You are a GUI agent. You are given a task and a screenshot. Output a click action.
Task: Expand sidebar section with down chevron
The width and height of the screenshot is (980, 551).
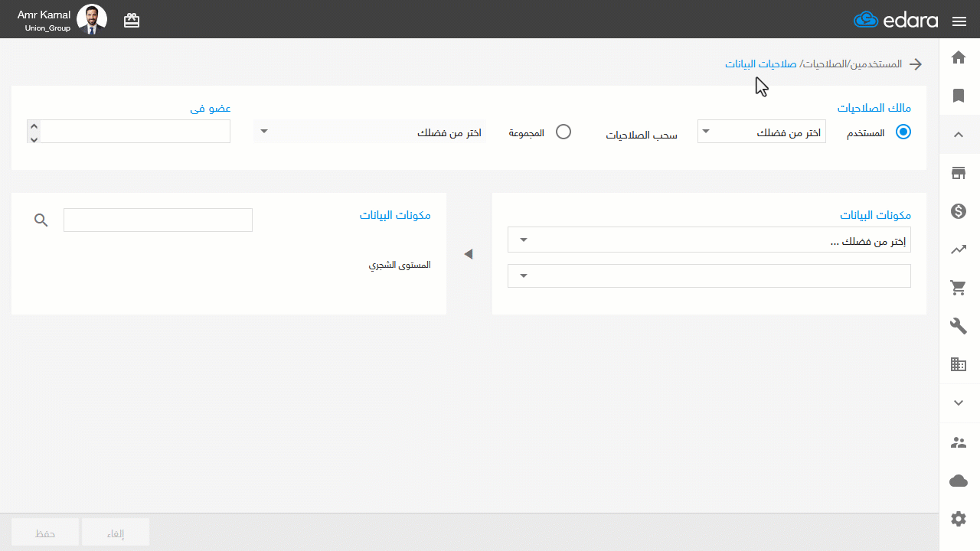pos(959,403)
